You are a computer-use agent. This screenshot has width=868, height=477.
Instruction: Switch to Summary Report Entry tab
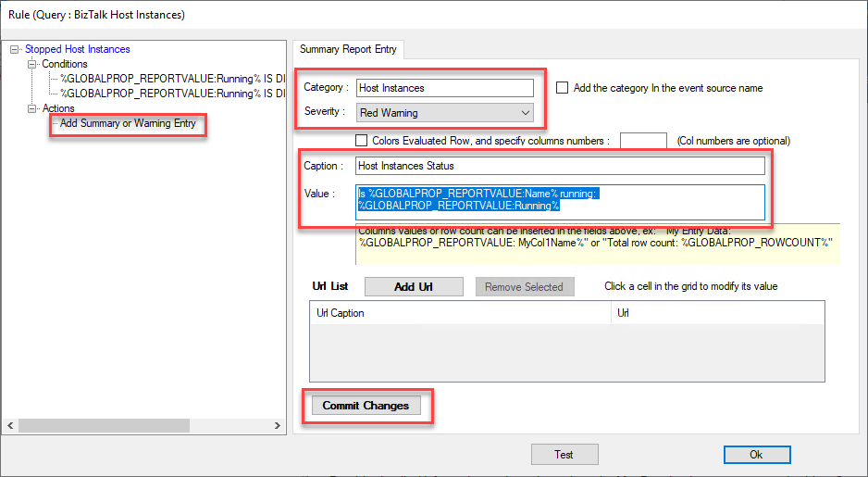tap(346, 48)
